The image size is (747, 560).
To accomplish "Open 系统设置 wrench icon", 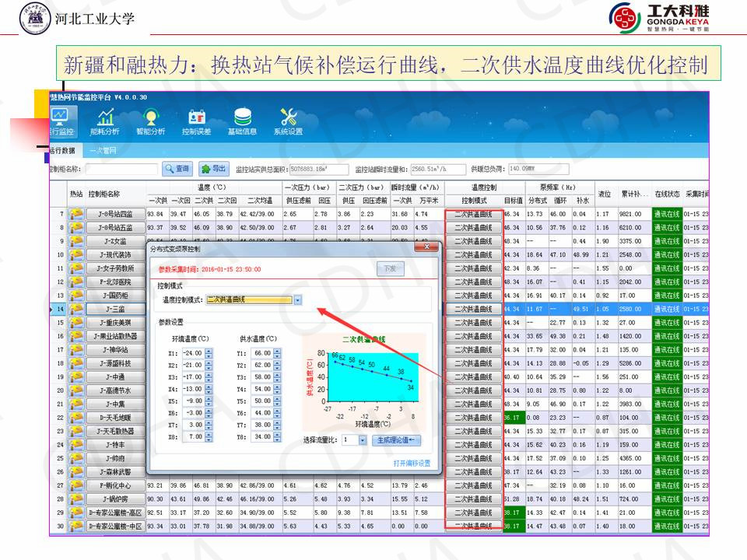I will click(288, 121).
